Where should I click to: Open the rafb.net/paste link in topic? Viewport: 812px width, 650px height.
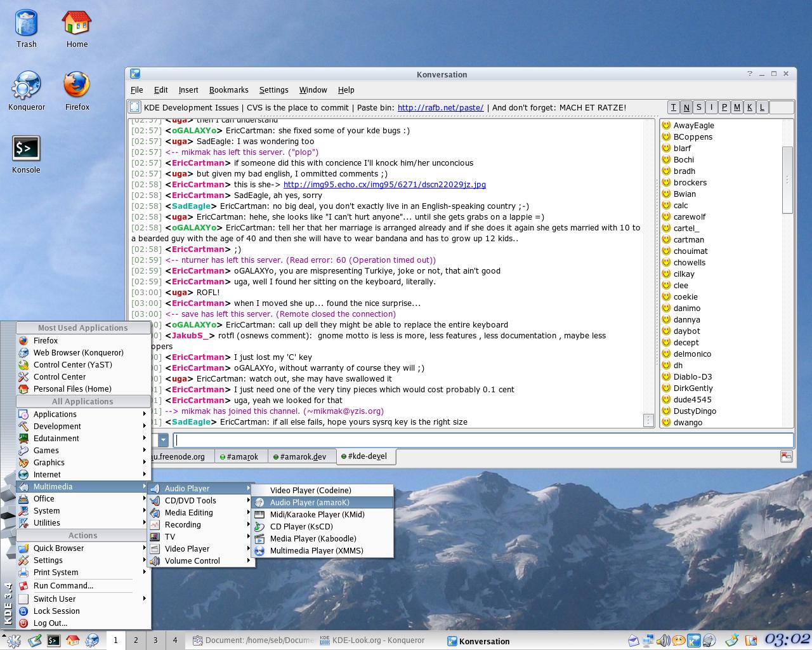[440, 107]
